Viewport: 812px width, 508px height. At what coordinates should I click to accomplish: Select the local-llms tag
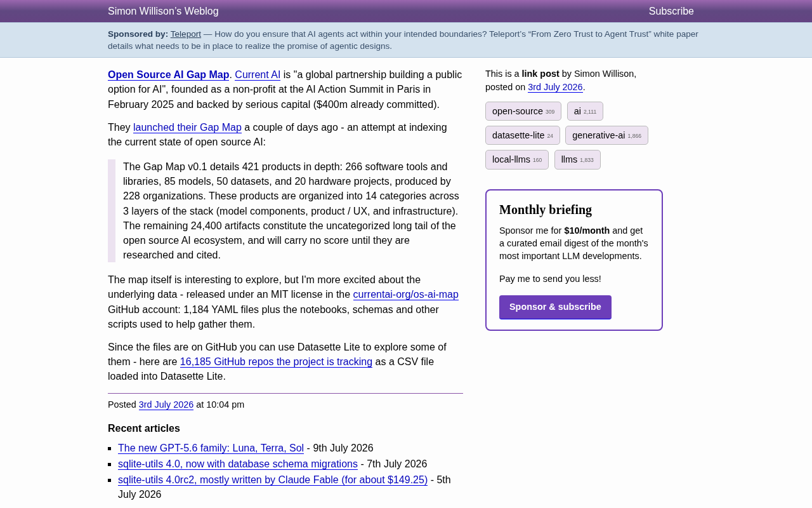[517, 159]
